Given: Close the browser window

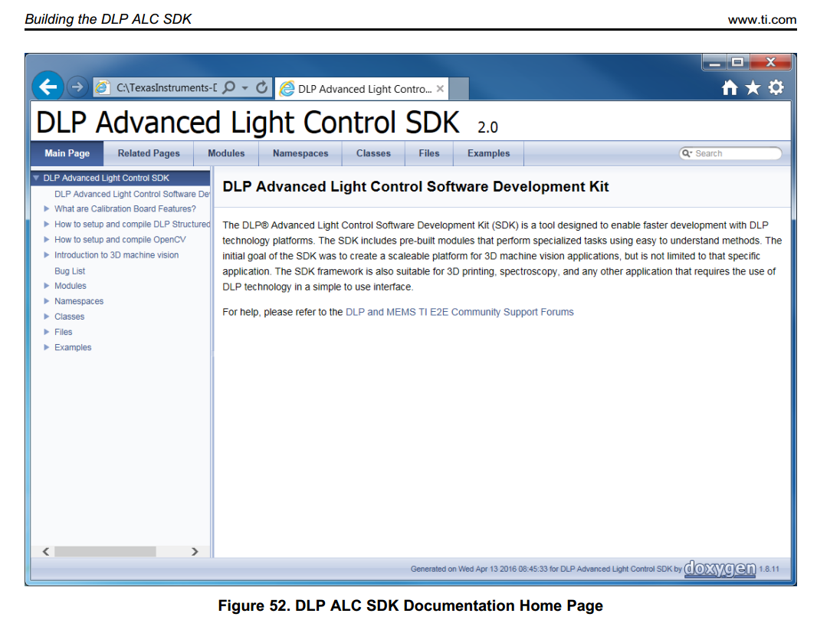Looking at the screenshot, I should [x=770, y=63].
